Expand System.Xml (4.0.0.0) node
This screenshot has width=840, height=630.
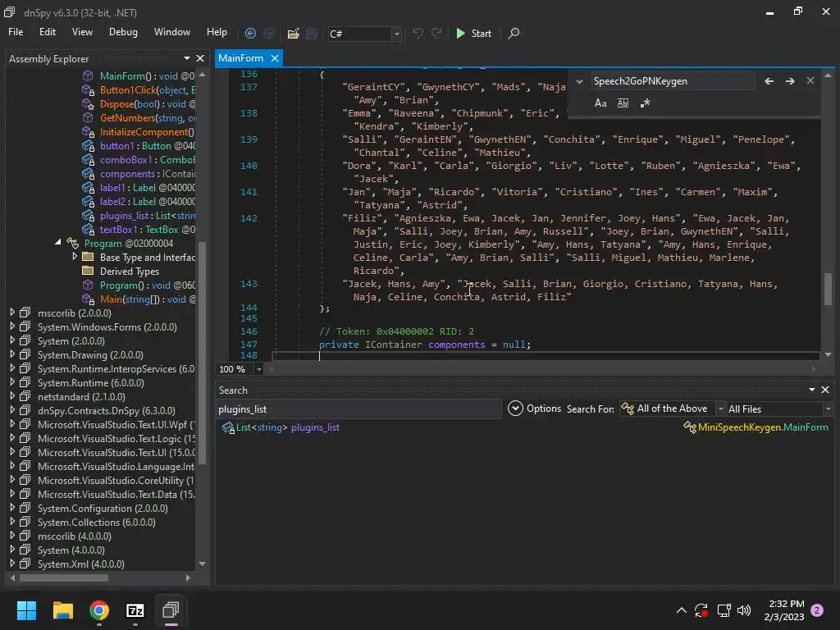click(12, 563)
